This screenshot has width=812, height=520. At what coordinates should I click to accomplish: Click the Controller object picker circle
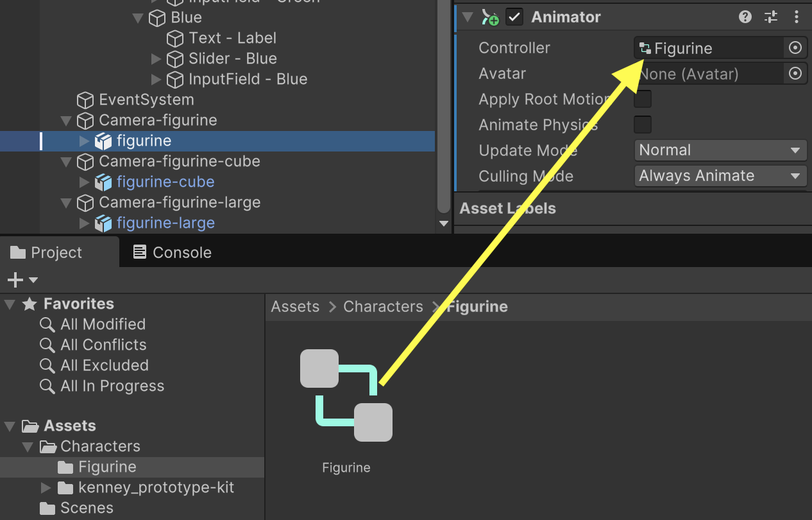click(795, 48)
